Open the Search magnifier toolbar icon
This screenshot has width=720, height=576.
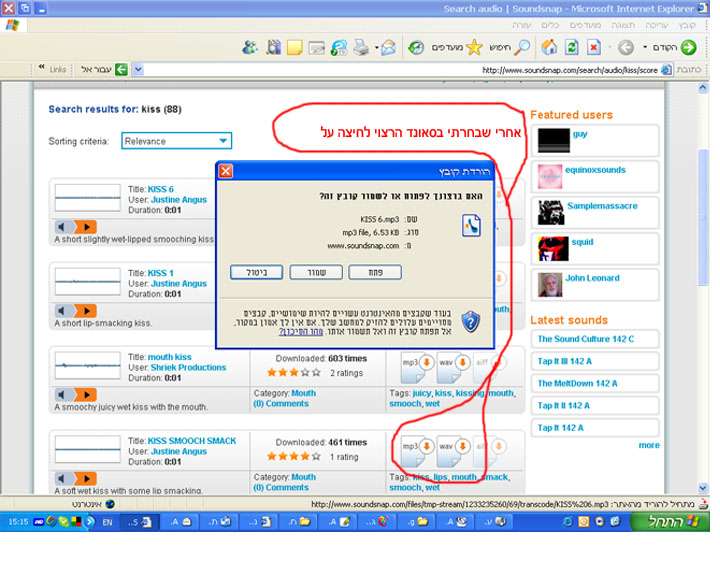[522, 47]
